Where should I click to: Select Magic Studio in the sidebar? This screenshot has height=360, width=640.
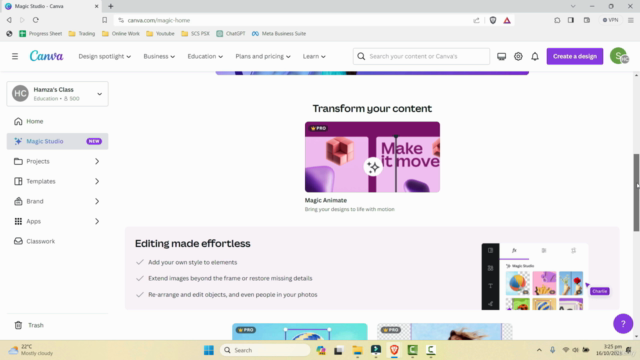tap(58, 141)
